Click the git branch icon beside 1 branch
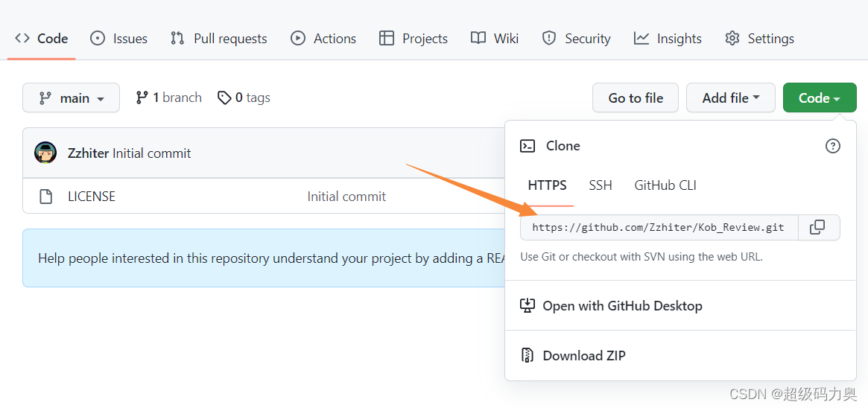868x408 pixels. 142,98
